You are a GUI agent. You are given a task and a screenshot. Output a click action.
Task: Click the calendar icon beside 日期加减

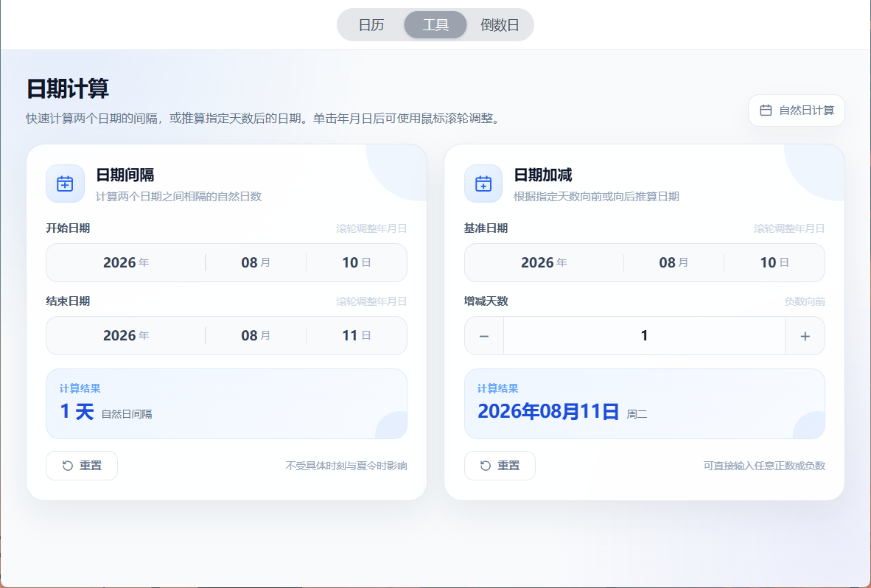pyautogui.click(x=483, y=183)
